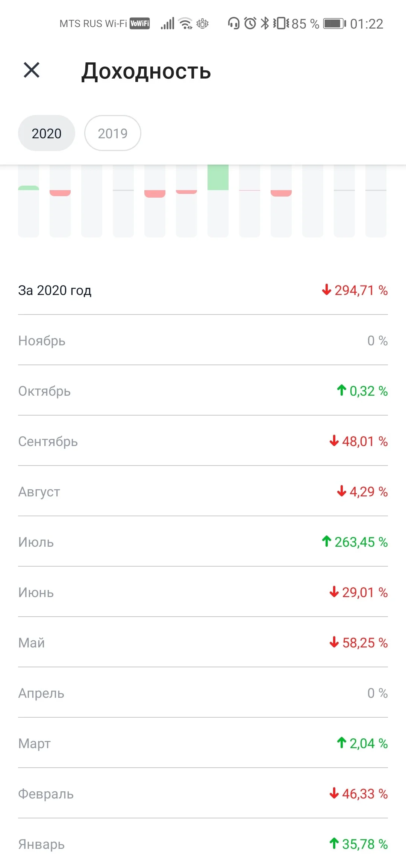Open the Апрель row
406x868 pixels.
pos(203,693)
